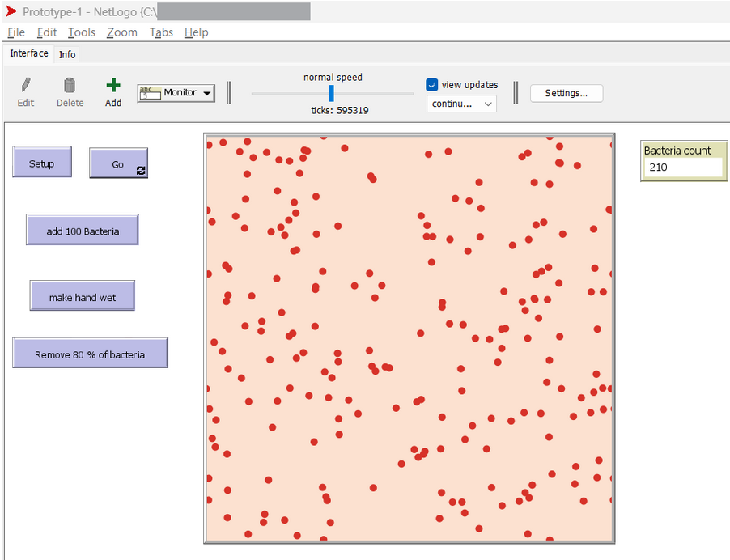Click the Edit pencil icon
The image size is (730, 560).
coord(26,85)
